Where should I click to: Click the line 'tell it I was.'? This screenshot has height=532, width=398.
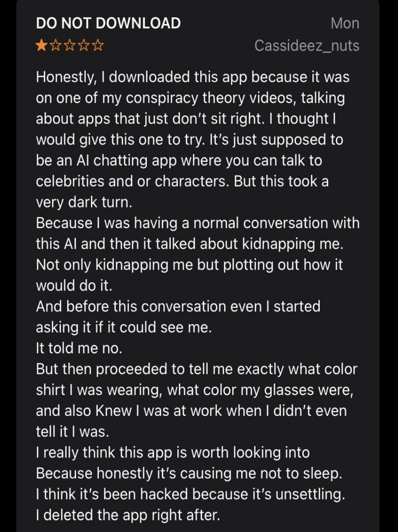[x=73, y=431]
